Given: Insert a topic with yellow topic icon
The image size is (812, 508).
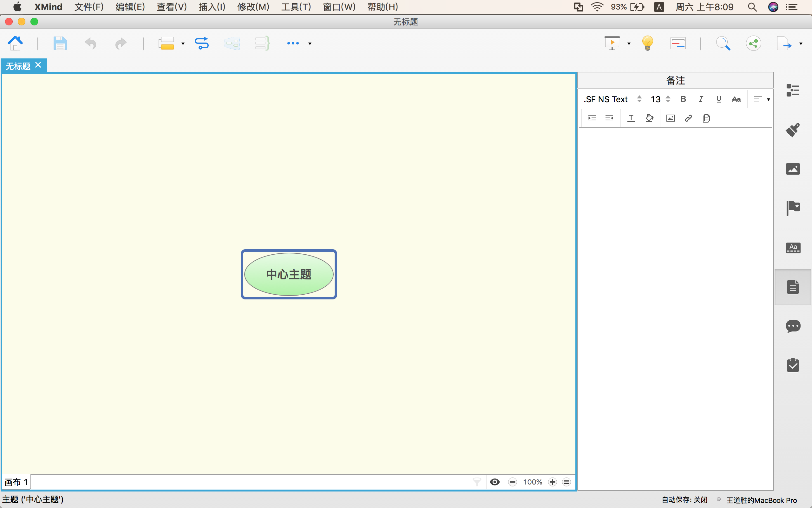Looking at the screenshot, I should click(x=166, y=43).
